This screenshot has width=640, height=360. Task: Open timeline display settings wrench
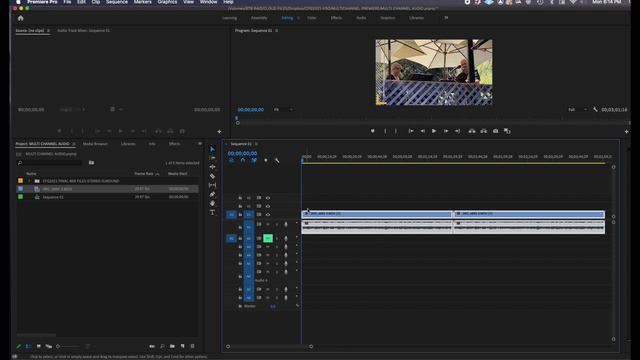coord(277,160)
